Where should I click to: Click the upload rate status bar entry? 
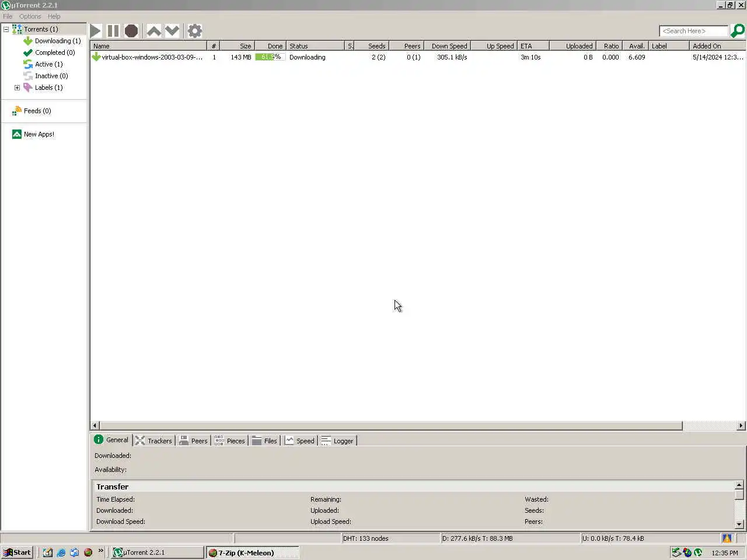650,538
